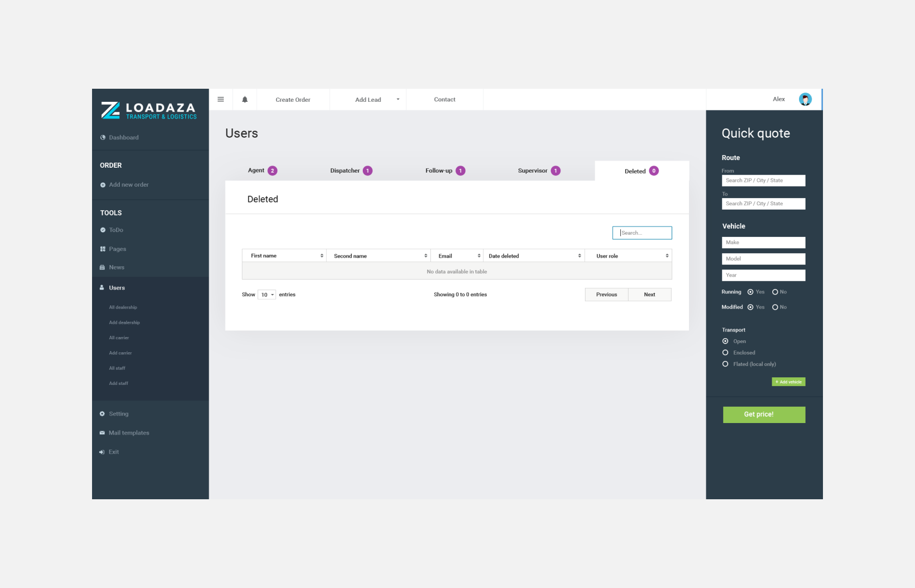The width and height of the screenshot is (915, 588).
Task: Open Alex's profile avatar
Action: coord(805,99)
